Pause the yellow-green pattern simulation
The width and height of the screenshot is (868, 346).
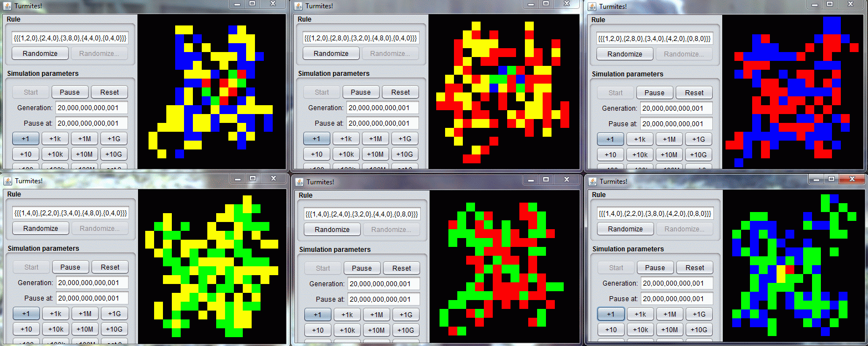pos(70,266)
